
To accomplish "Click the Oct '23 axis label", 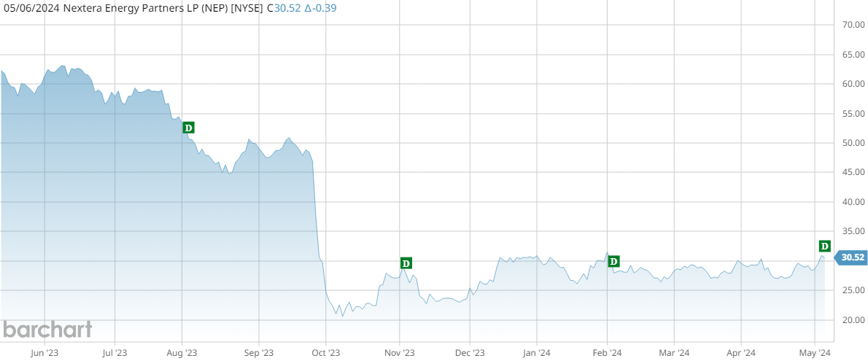I will click(326, 352).
